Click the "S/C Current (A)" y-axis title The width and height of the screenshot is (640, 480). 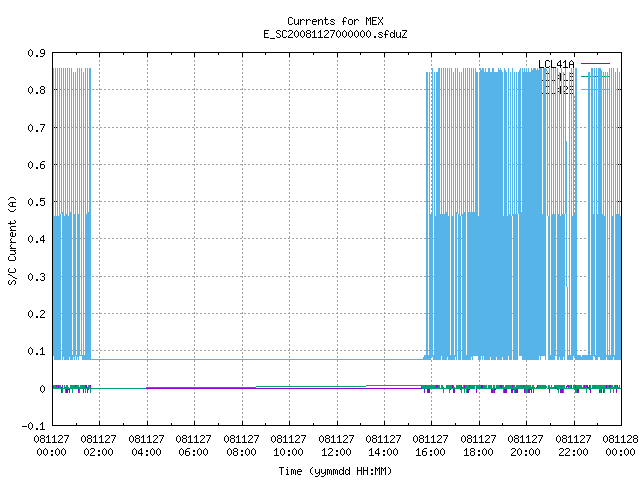click(13, 240)
